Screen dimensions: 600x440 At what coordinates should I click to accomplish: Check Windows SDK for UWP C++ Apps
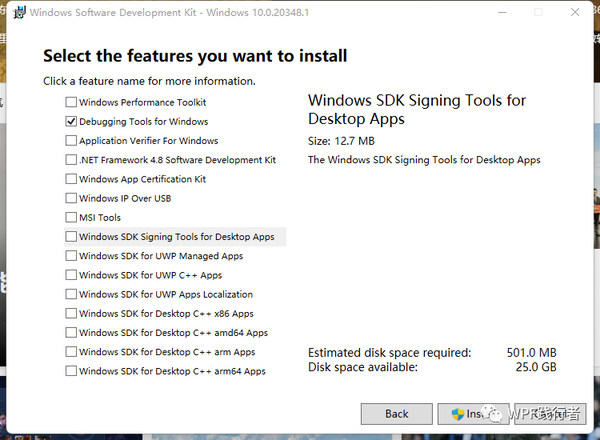(x=71, y=275)
